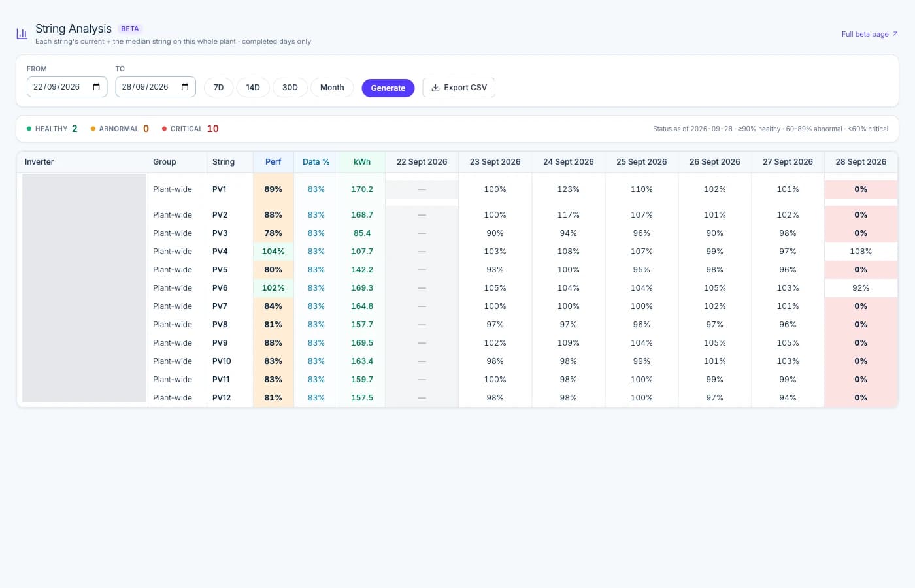Viewport: 915px width, 588px height.
Task: Click the String column header
Action: (x=230, y=162)
